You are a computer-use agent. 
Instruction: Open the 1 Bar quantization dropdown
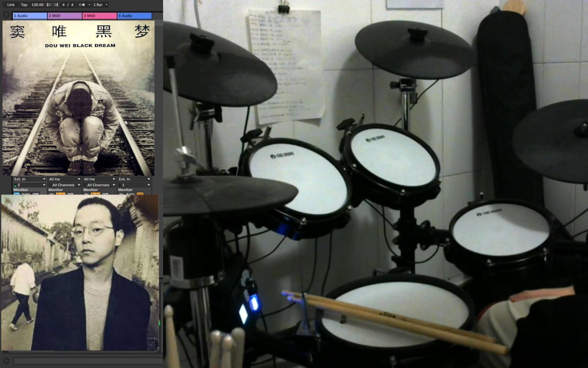click(100, 5)
